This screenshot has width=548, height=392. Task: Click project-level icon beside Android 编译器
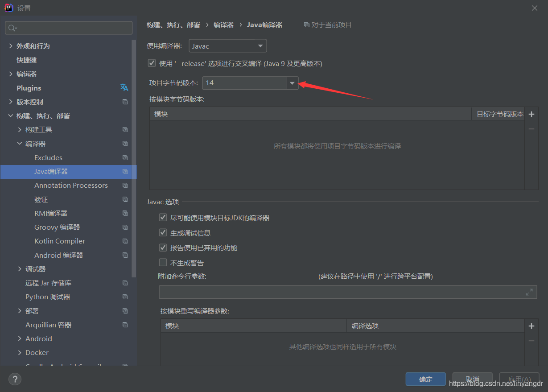[x=125, y=255]
